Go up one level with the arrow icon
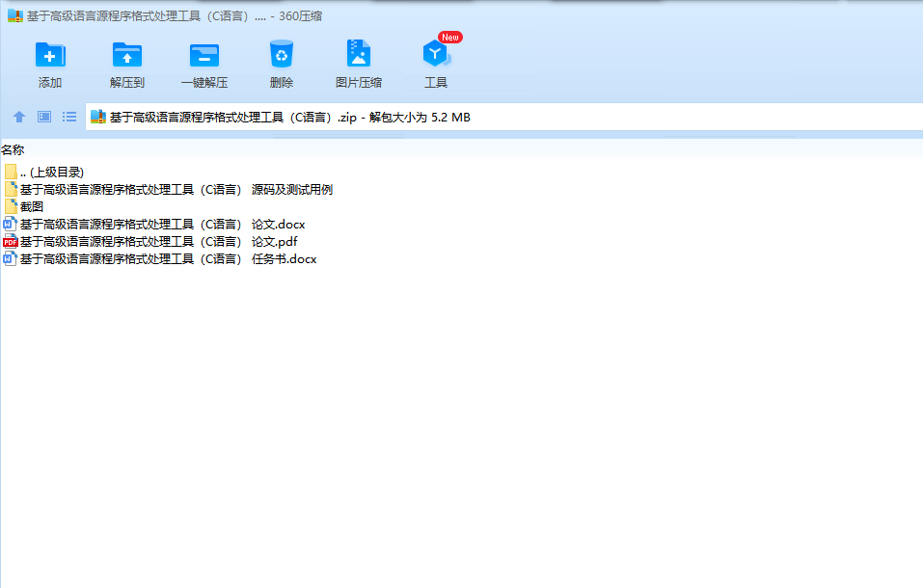Viewport: 923px width, 588px height. [19, 117]
